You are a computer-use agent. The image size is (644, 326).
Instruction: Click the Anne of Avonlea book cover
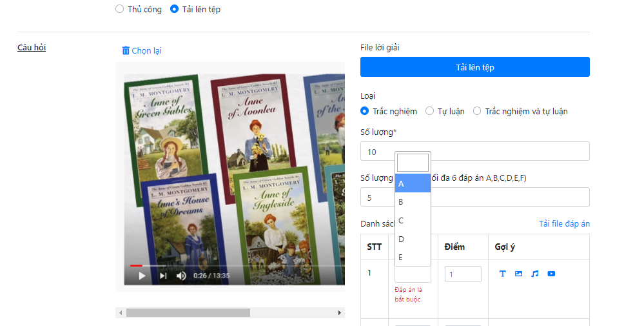tap(252, 125)
